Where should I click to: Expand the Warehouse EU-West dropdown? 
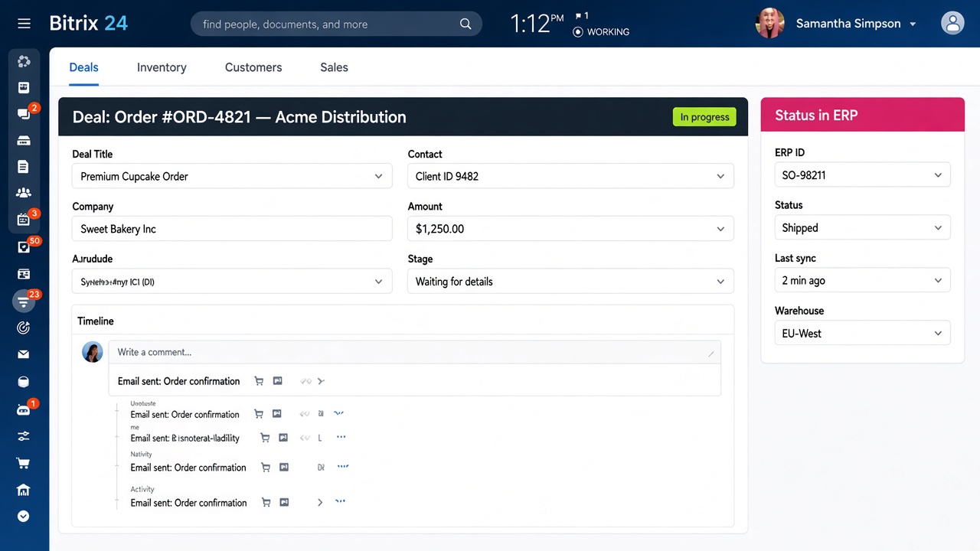tap(862, 334)
